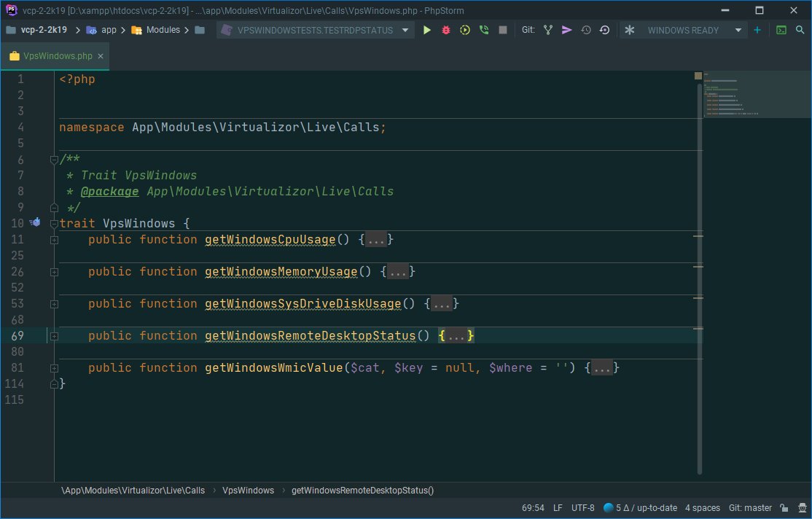Stop the running process with the square icon
Image resolution: width=812 pixels, height=519 pixels.
pos(502,30)
